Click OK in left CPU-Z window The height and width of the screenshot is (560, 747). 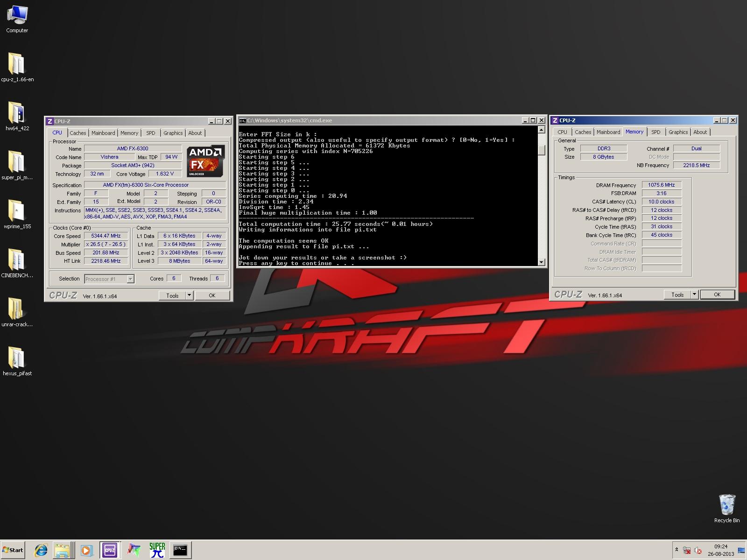(x=212, y=295)
